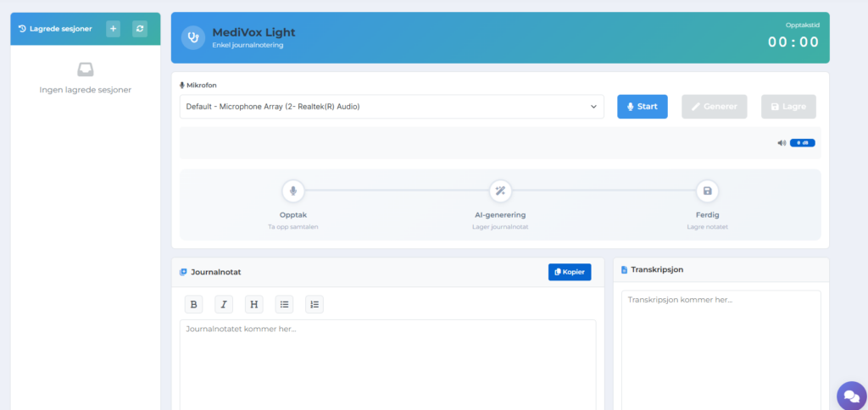Refresh the saved sessions list
Viewport: 868px width, 410px height.
[140, 29]
